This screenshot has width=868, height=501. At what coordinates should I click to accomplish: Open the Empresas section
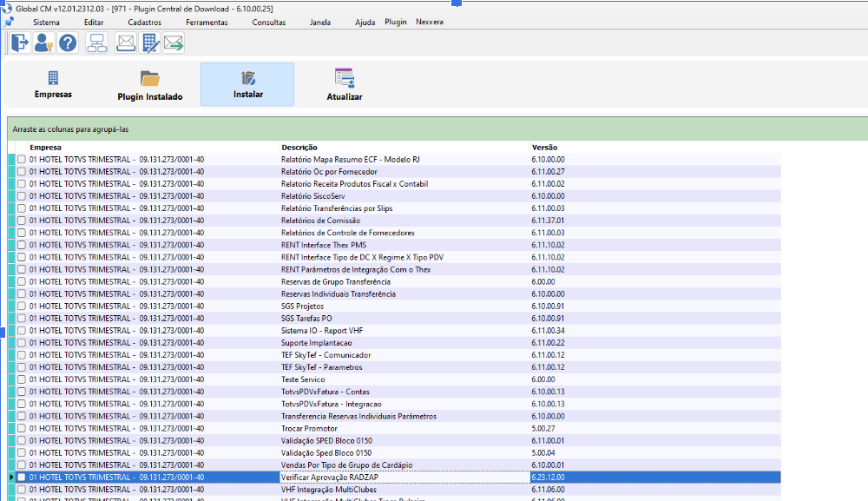53,84
